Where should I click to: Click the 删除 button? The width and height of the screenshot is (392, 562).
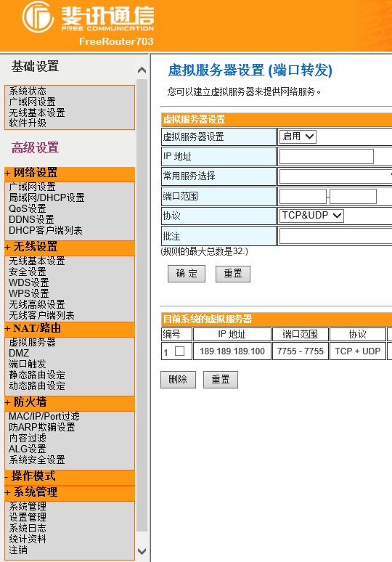pos(178,380)
